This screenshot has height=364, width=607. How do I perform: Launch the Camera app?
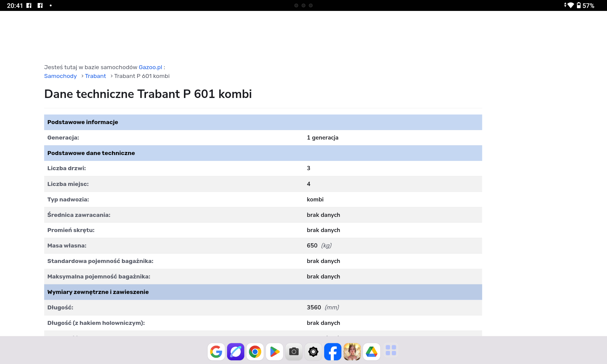pos(294,352)
